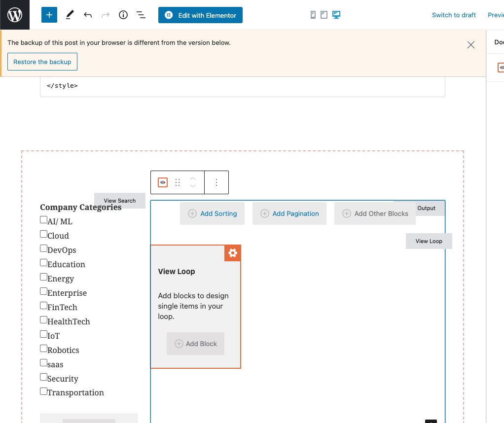Viewport: 504px width, 423px height.
Task: Select the View Search label tab
Action: [x=119, y=201]
